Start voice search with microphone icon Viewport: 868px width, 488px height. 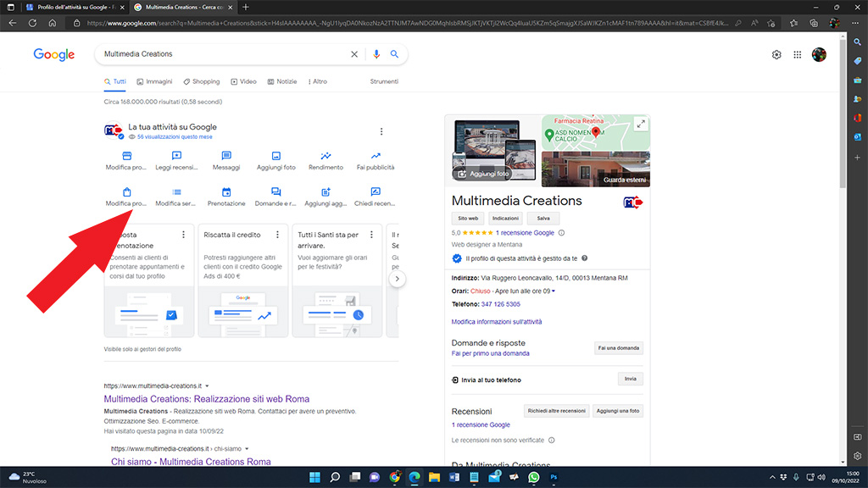click(376, 54)
